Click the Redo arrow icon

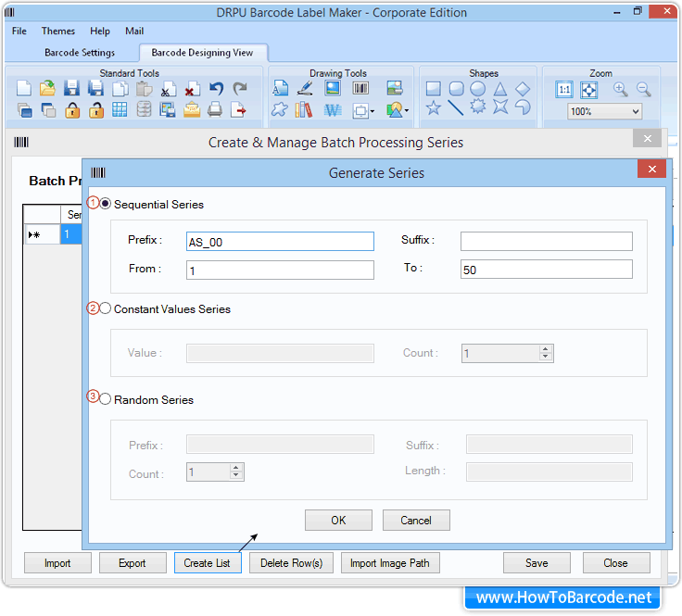pyautogui.click(x=240, y=88)
